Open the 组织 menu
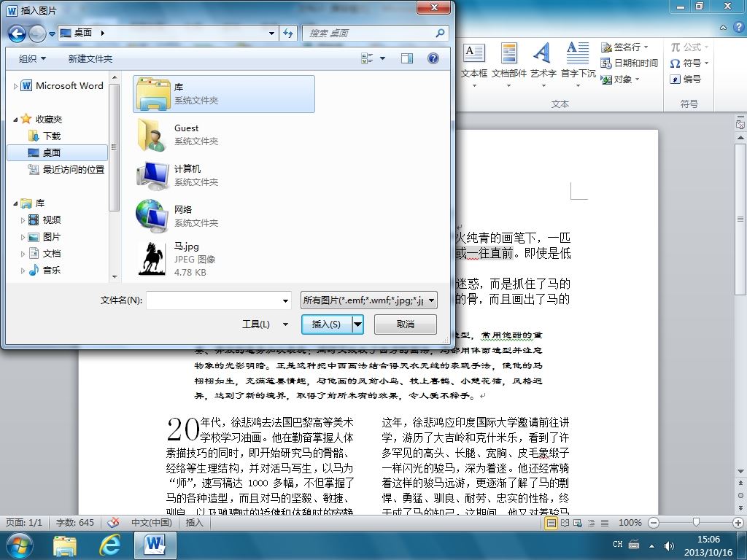 tap(32, 58)
